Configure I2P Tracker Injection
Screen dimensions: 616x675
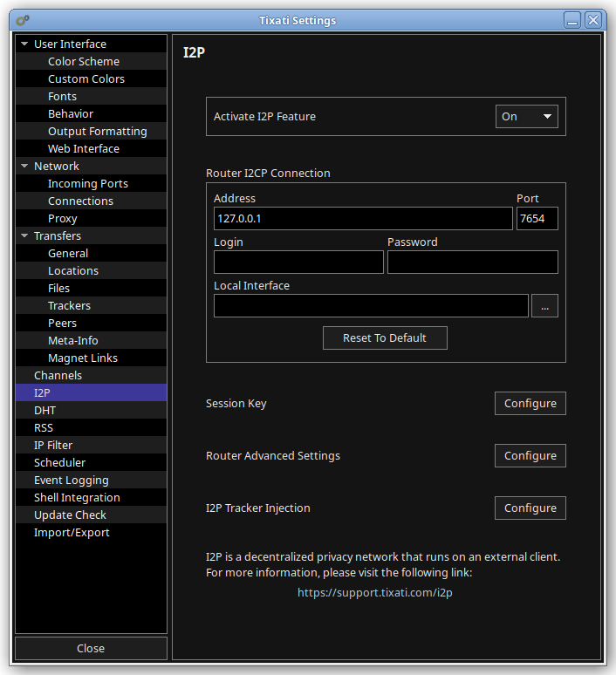[530, 508]
